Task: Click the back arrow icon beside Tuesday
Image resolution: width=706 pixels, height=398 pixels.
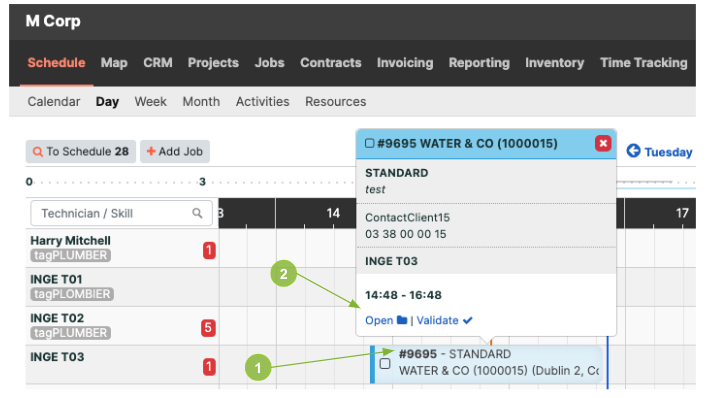Action: click(x=633, y=151)
